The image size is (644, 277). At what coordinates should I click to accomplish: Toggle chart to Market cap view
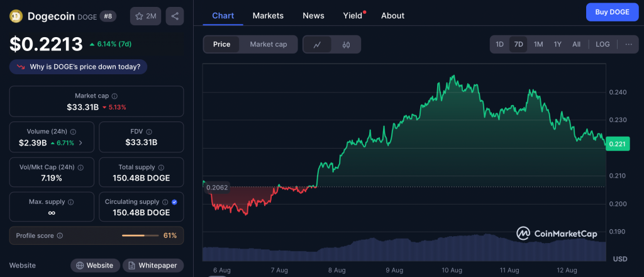(269, 45)
